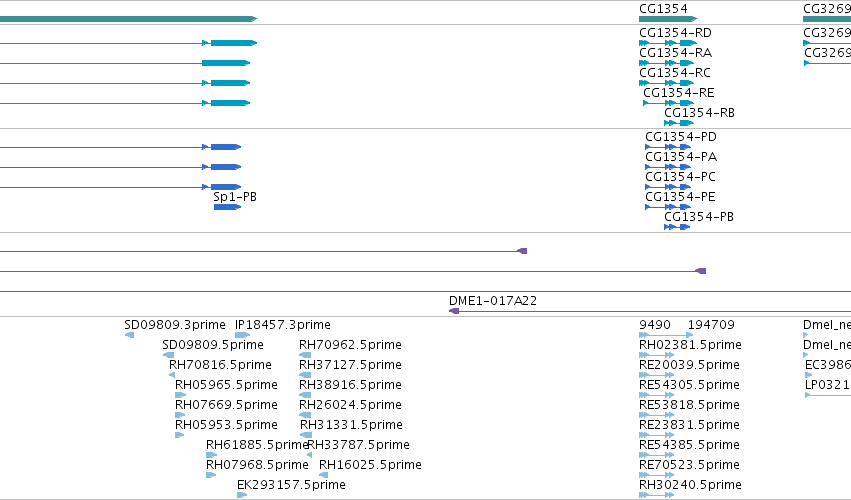Open transcript CG1354-RC
This screenshot has height=500, width=851.
click(675, 73)
